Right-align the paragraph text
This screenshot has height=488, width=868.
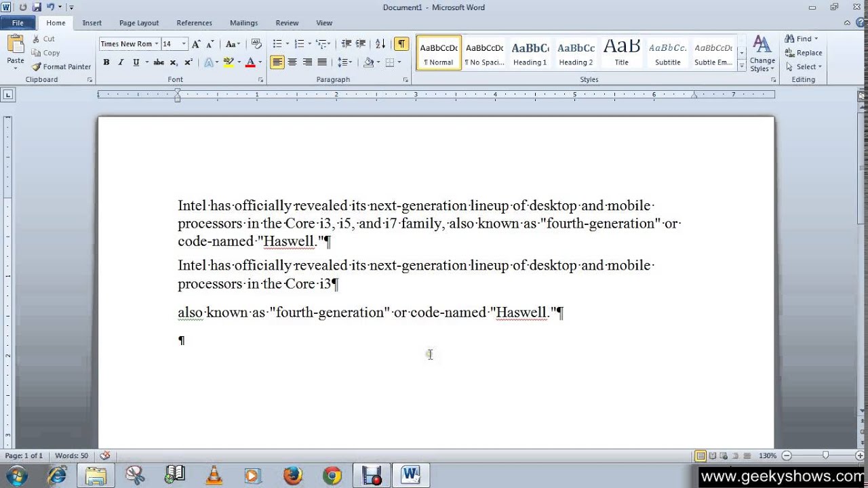coord(307,62)
